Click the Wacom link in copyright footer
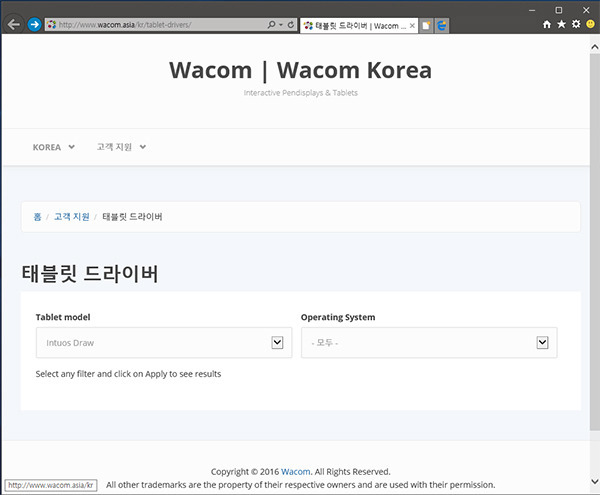Viewport: 600px width, 495px height. coord(295,472)
